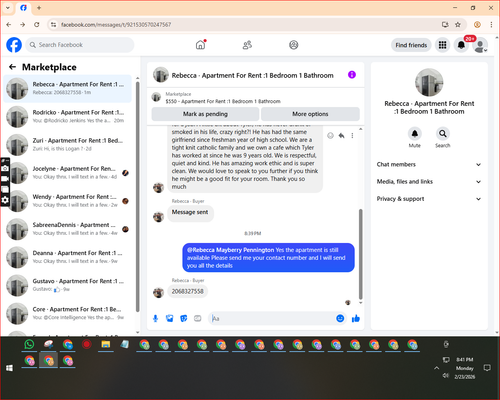
Task: Open Rebecca conversation in list
Action: point(68,89)
